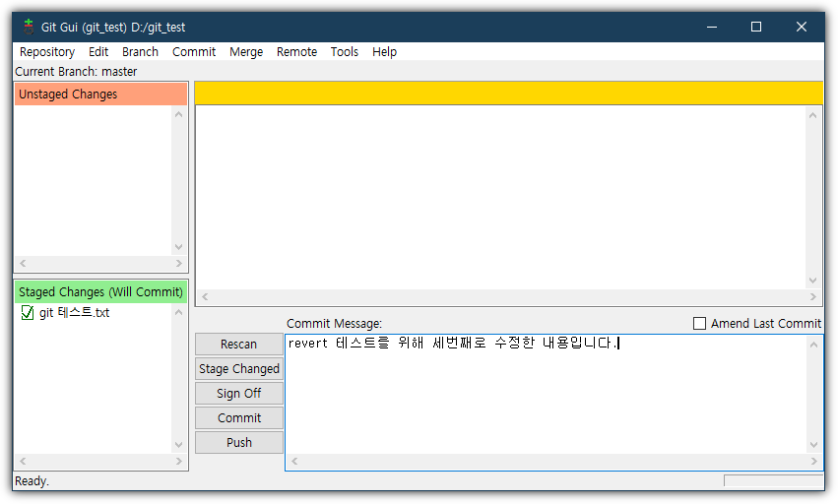Click the Unstaged Changes header
The image size is (838, 504).
coord(100,94)
